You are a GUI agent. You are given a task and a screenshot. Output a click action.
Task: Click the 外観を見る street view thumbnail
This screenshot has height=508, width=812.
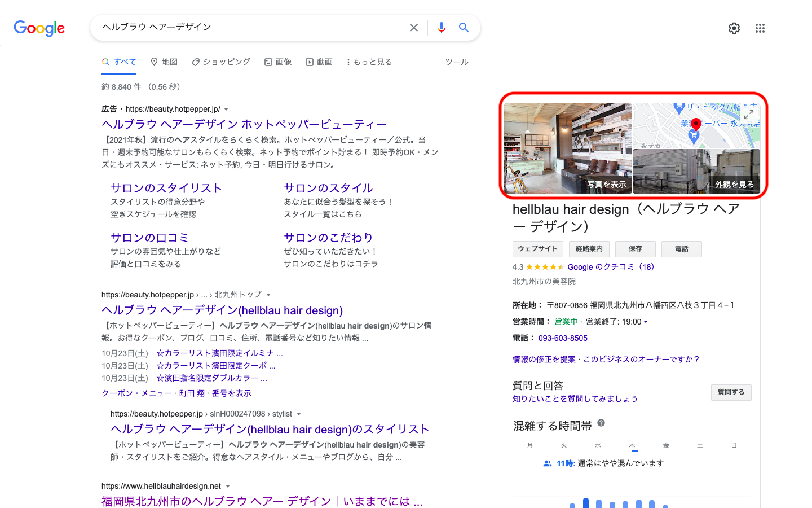(x=696, y=172)
